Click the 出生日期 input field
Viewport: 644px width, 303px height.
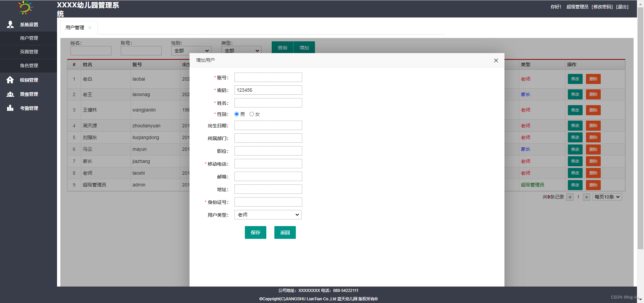coord(268,125)
